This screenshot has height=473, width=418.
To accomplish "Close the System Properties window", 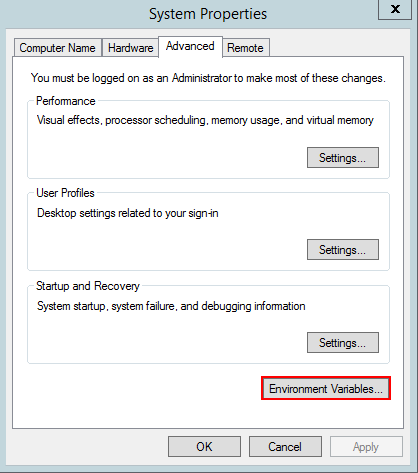I will tap(395, 9).
